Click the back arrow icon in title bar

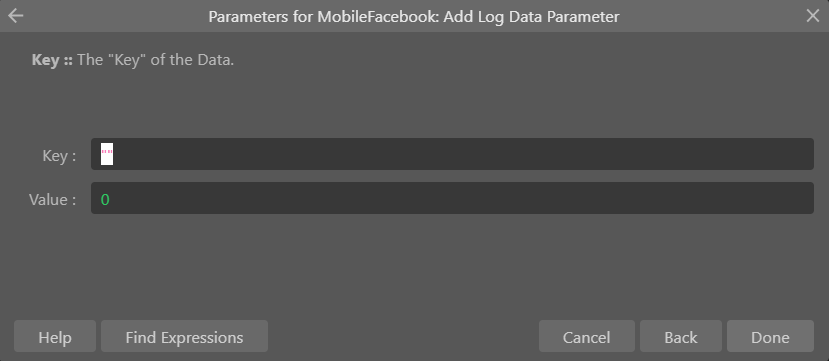15,16
